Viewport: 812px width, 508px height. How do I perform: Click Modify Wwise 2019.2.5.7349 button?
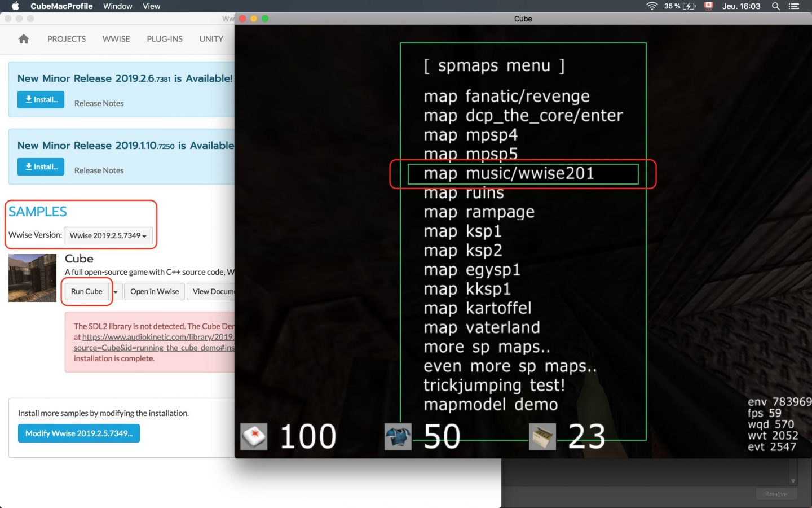(x=79, y=433)
